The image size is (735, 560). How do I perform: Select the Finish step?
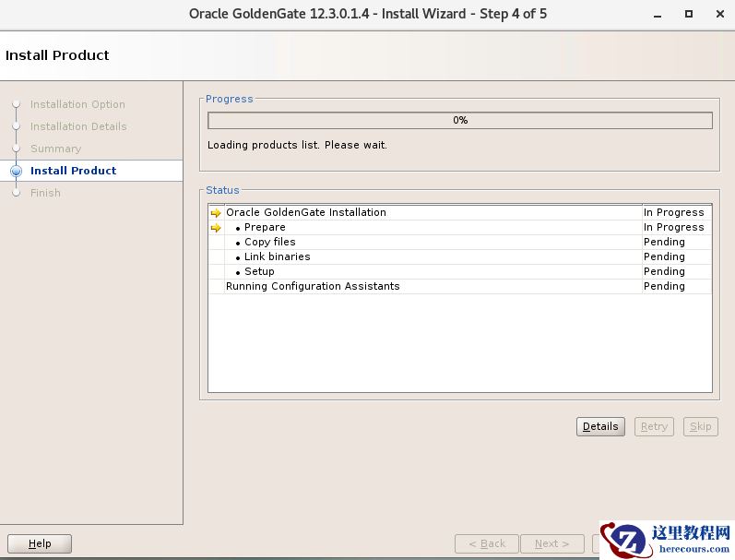[x=45, y=193]
